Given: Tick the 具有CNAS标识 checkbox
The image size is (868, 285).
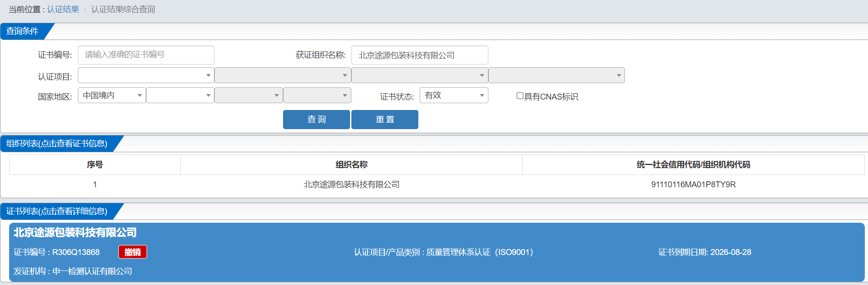Looking at the screenshot, I should point(520,96).
